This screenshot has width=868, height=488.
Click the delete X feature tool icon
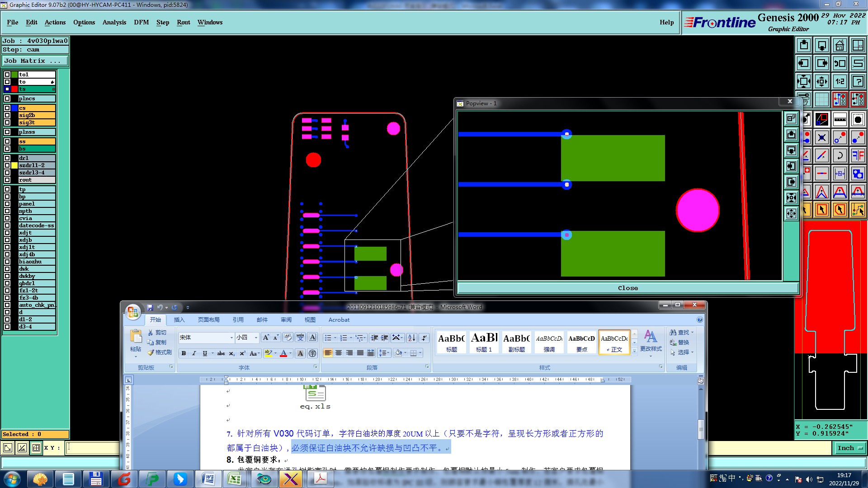pos(821,137)
